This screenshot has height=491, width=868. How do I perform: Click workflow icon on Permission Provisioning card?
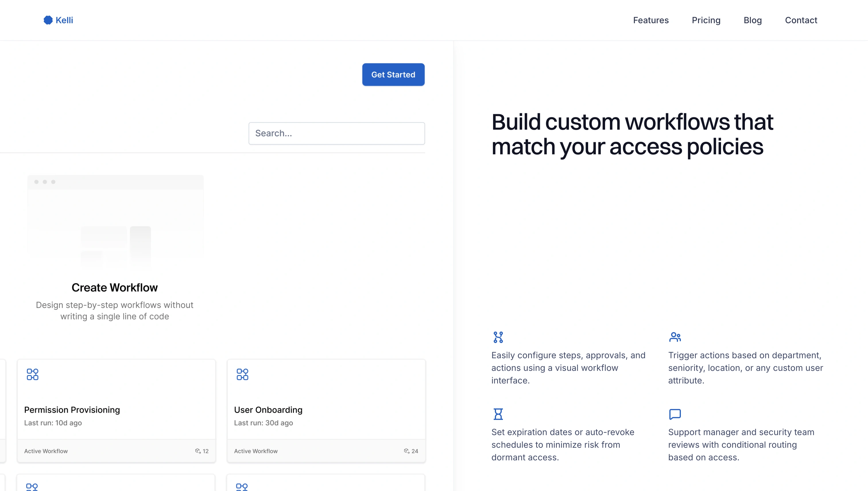pos(32,374)
